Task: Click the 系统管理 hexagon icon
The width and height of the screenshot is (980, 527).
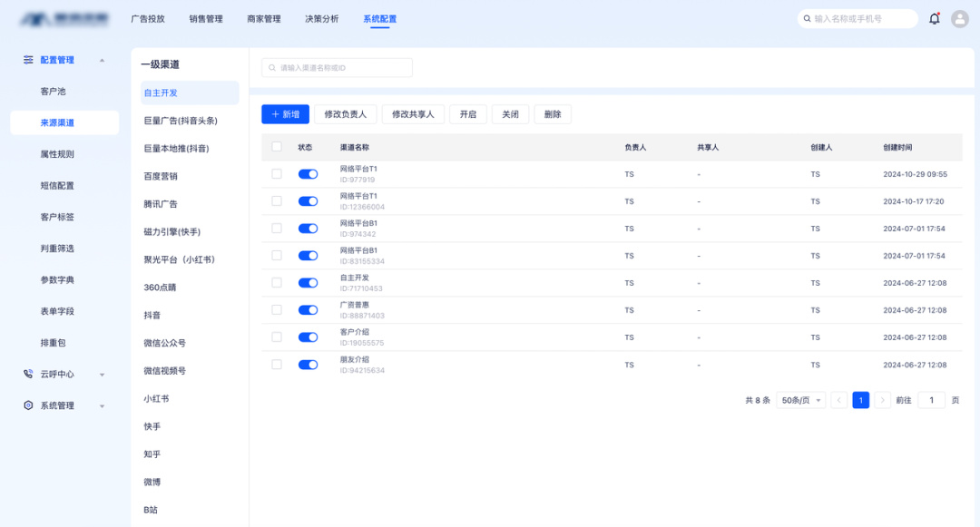Action: [28, 405]
